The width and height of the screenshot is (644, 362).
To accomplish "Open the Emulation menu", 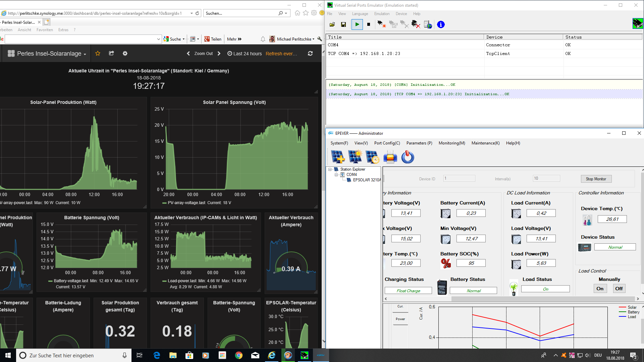I will pyautogui.click(x=382, y=14).
